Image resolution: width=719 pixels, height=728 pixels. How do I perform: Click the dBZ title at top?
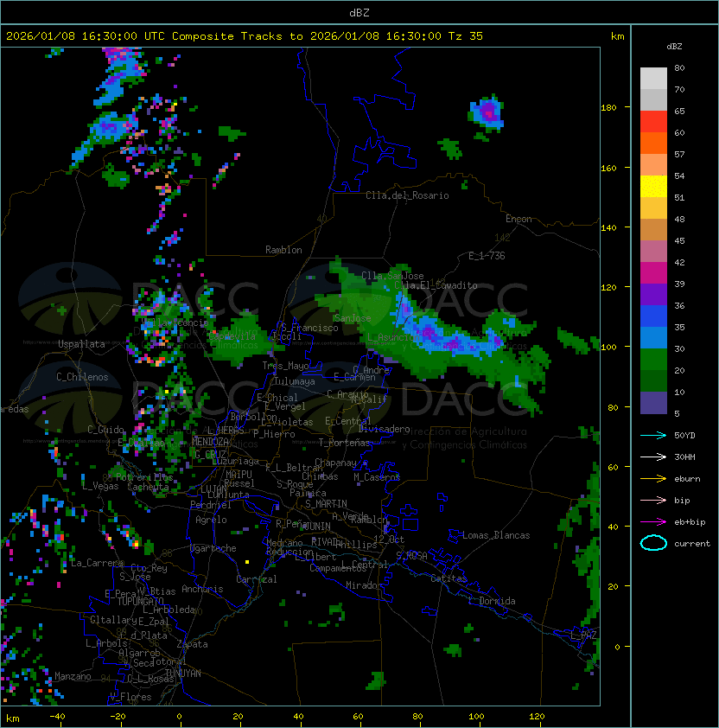[359, 12]
